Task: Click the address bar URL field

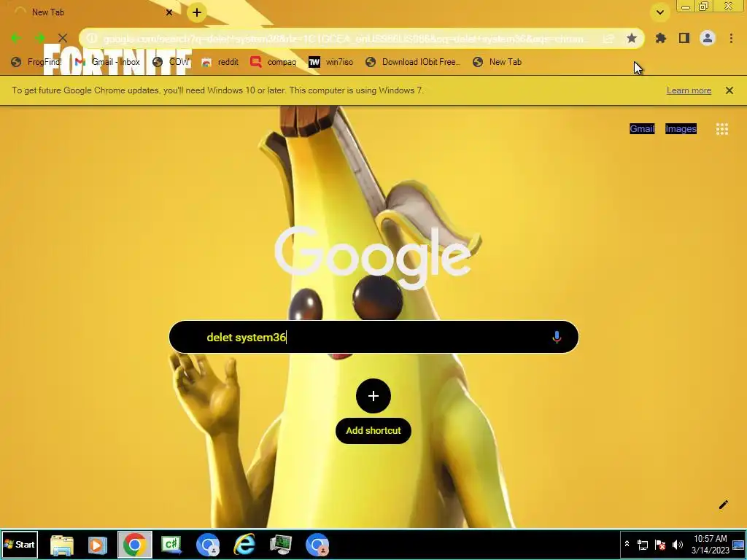Action: [x=347, y=39]
